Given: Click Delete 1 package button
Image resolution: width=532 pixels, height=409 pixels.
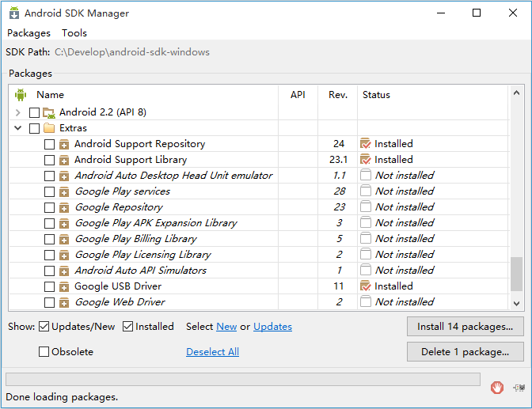Looking at the screenshot, I should pos(465,352).
